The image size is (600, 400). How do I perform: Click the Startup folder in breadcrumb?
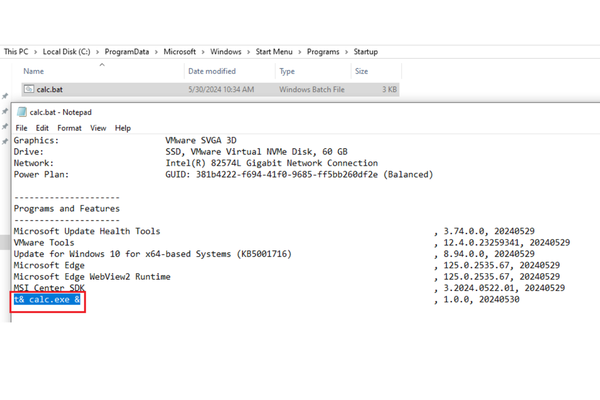click(x=365, y=52)
